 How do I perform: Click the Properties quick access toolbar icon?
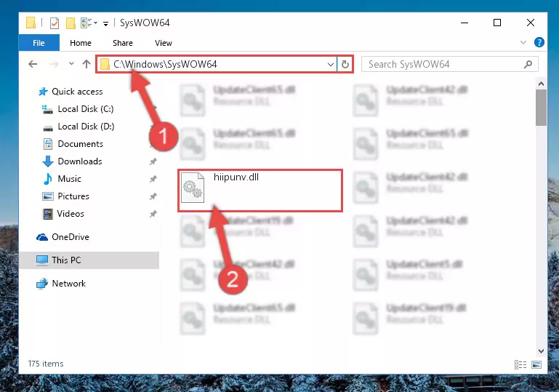point(55,23)
